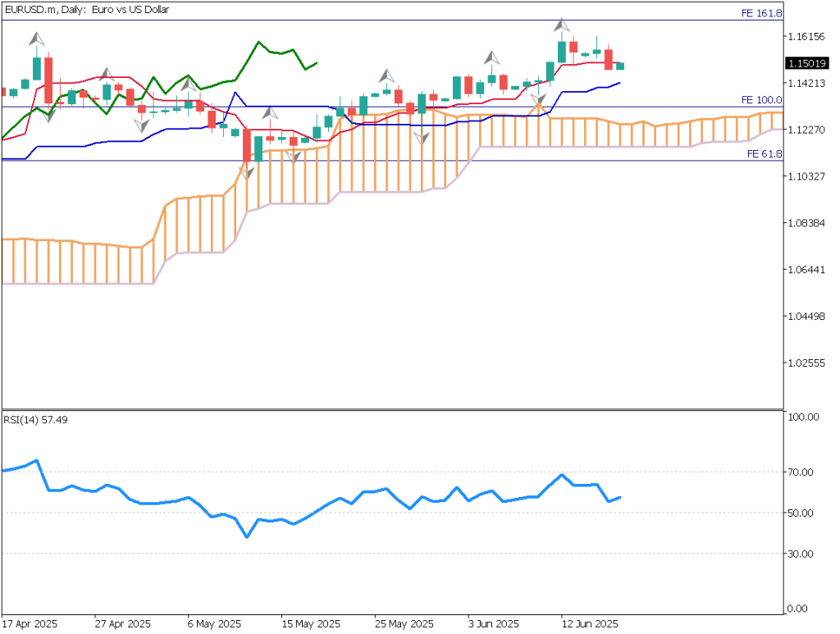Image resolution: width=840 pixels, height=634 pixels.
Task: Select the down arrow near 25 May
Action: [422, 139]
